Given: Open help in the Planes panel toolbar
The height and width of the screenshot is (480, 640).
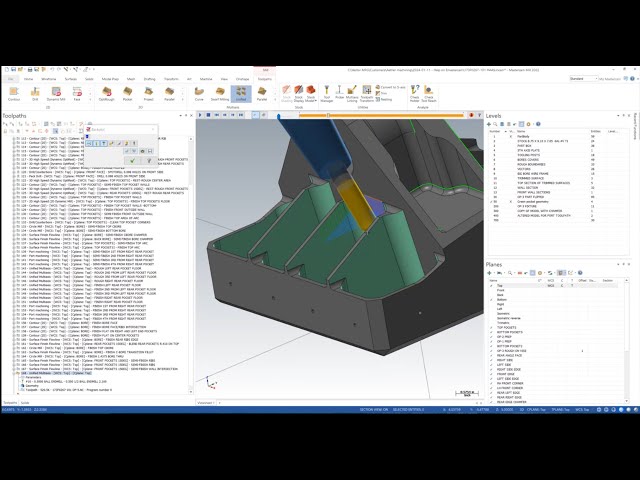Looking at the screenshot, I should pyautogui.click(x=580, y=273).
